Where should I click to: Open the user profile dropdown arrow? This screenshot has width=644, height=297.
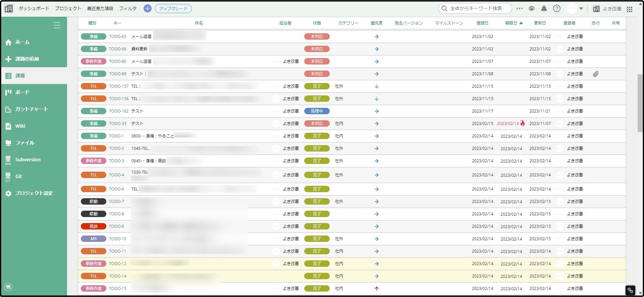(x=581, y=9)
